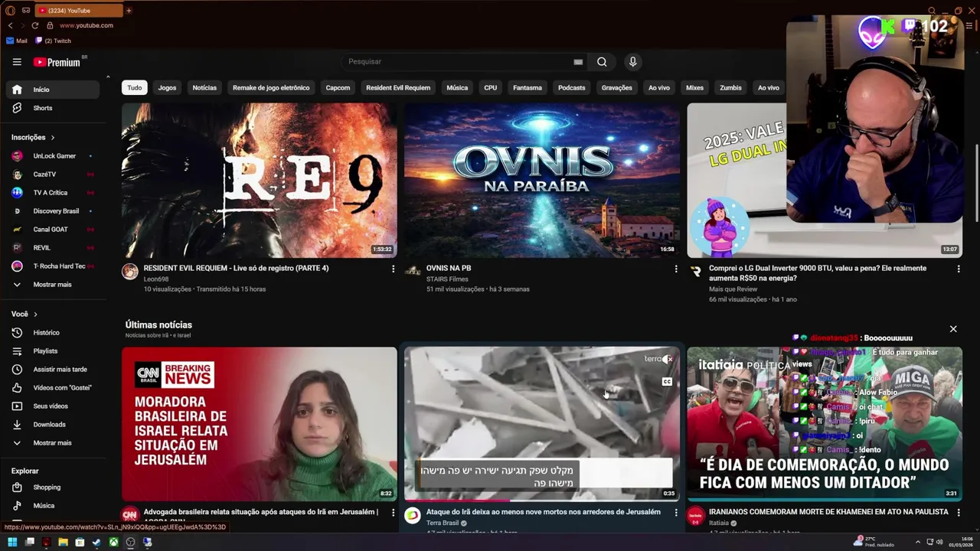Screen dimensions: 980x551
Task: Open OBS Studio from the taskbar
Action: click(x=130, y=543)
